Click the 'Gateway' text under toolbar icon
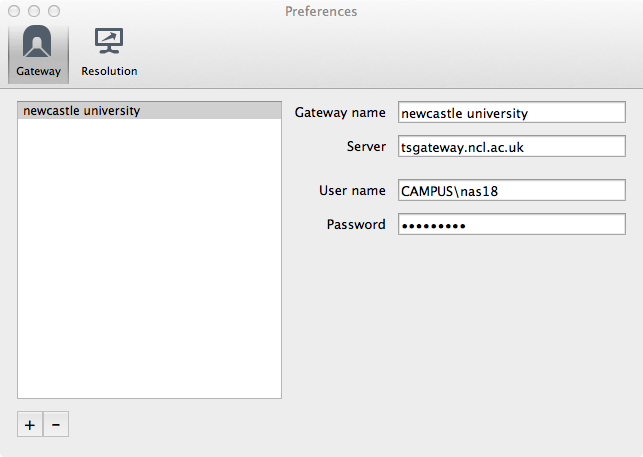Screen dimensions: 643x457 [x=38, y=71]
